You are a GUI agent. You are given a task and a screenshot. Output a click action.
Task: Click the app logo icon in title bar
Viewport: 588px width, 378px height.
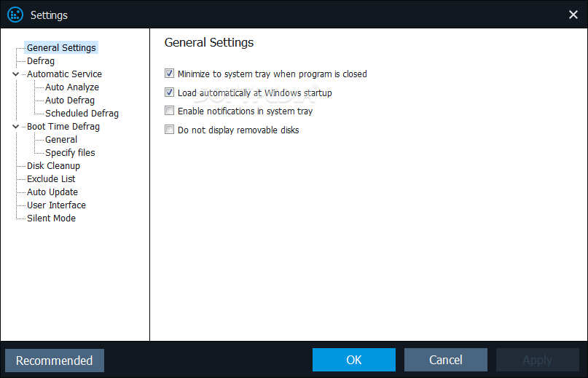tap(15, 15)
